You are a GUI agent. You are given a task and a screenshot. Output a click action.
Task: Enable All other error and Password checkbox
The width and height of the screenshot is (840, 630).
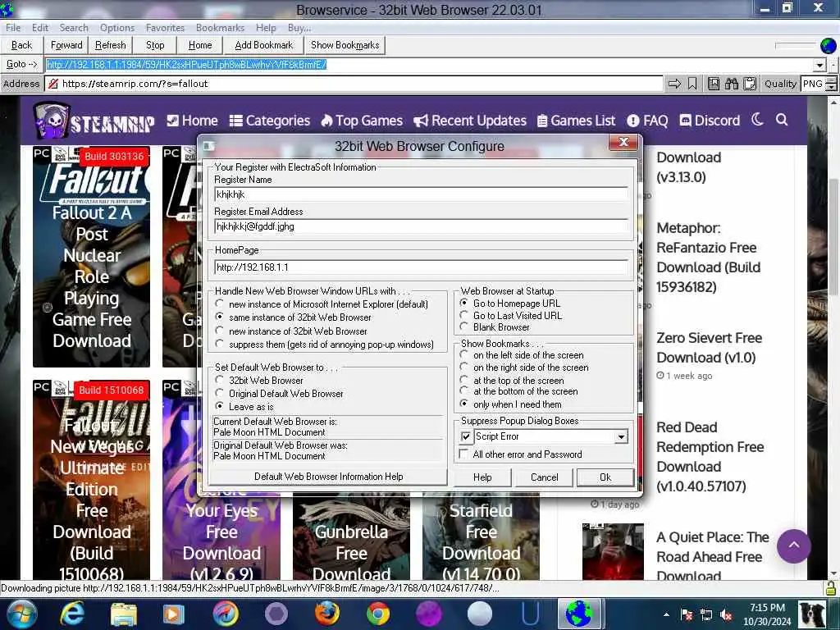point(464,454)
